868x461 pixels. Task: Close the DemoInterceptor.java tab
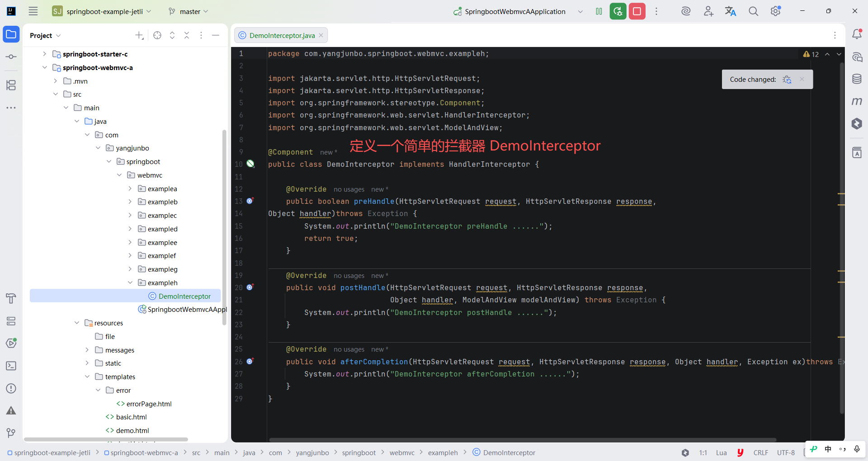point(321,35)
